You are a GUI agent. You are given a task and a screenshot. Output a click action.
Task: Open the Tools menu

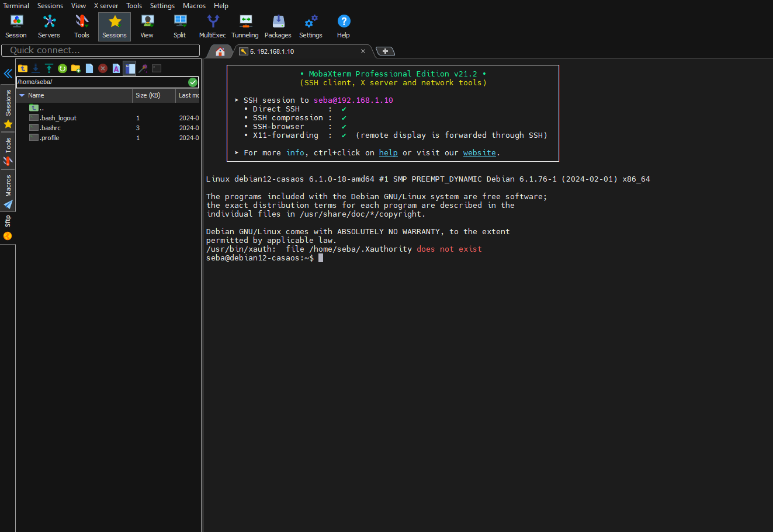[x=134, y=6]
